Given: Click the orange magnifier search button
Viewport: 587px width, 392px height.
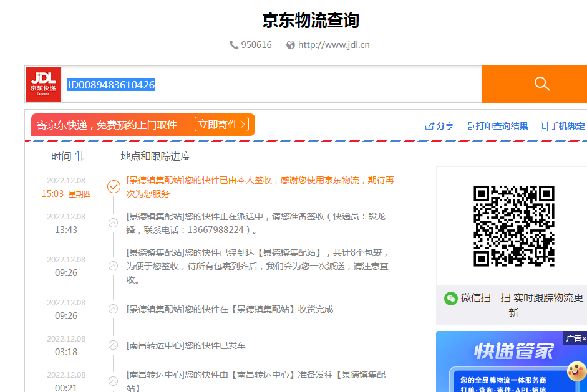Looking at the screenshot, I should point(541,84).
